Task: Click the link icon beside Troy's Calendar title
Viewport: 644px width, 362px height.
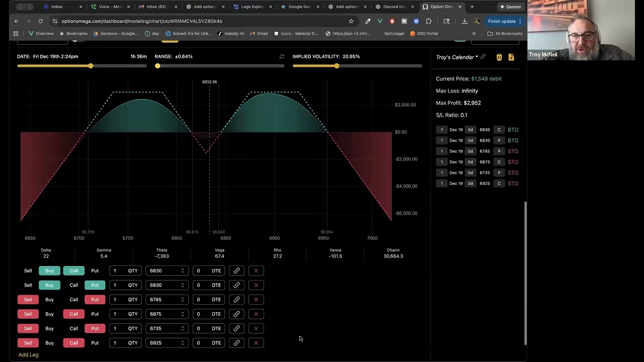Action: [x=483, y=57]
